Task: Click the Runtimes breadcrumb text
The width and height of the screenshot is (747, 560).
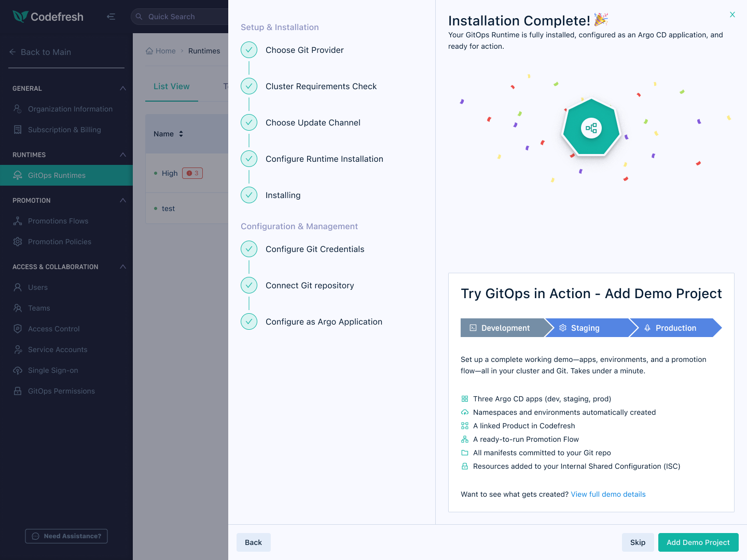Action: (x=204, y=51)
